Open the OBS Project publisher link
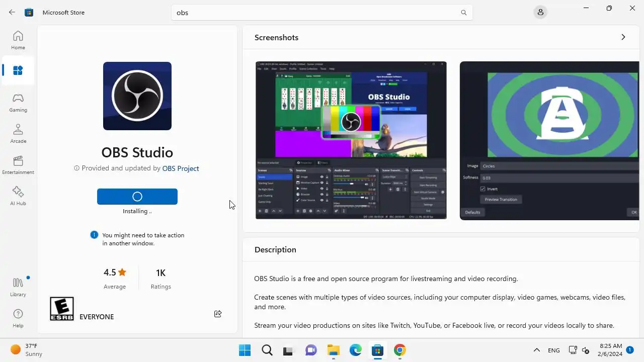The width and height of the screenshot is (644, 362). pyautogui.click(x=181, y=168)
